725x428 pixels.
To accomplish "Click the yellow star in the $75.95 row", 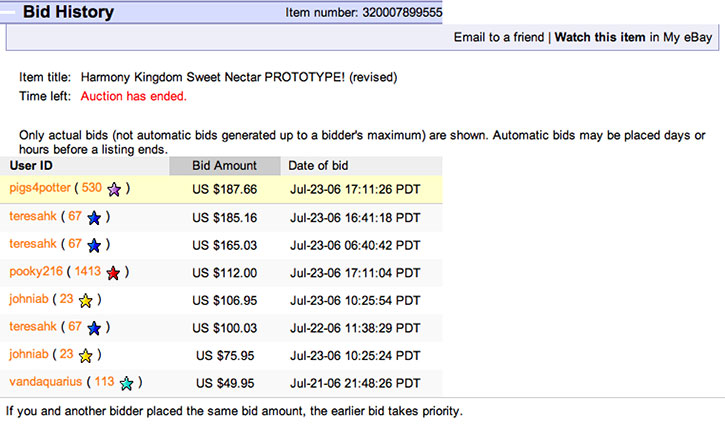I will click(x=86, y=356).
